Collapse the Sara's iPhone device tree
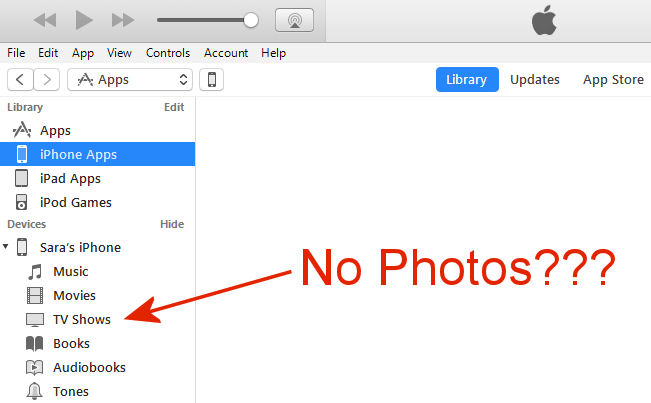This screenshot has height=403, width=651. click(x=5, y=247)
